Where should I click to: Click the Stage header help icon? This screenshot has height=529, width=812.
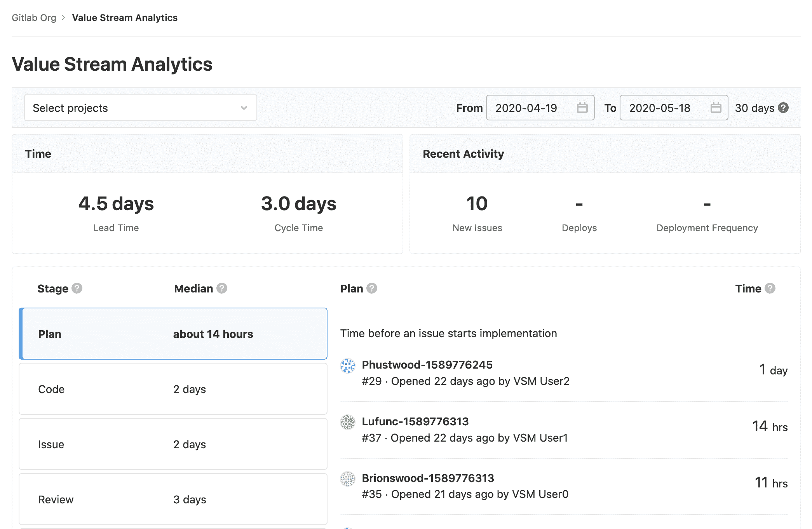click(x=77, y=289)
